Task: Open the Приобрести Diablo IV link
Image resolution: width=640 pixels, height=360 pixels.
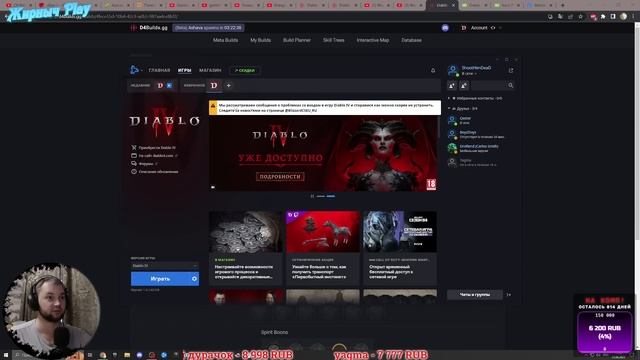Action: tap(153, 147)
